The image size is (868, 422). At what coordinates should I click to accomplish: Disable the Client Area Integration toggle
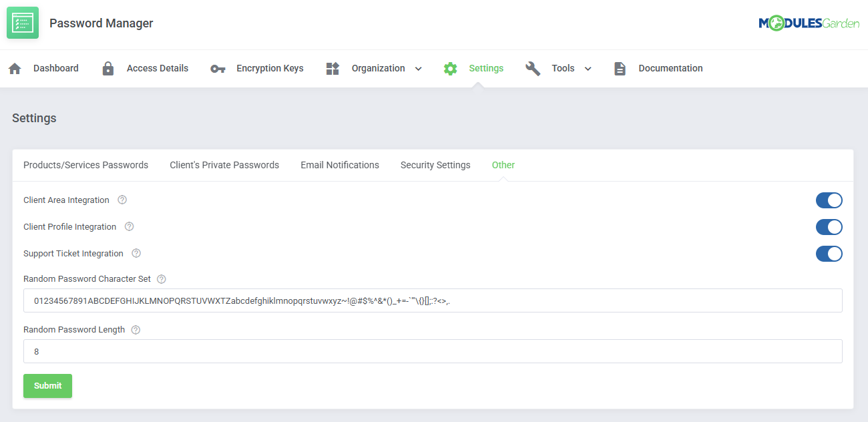point(829,200)
